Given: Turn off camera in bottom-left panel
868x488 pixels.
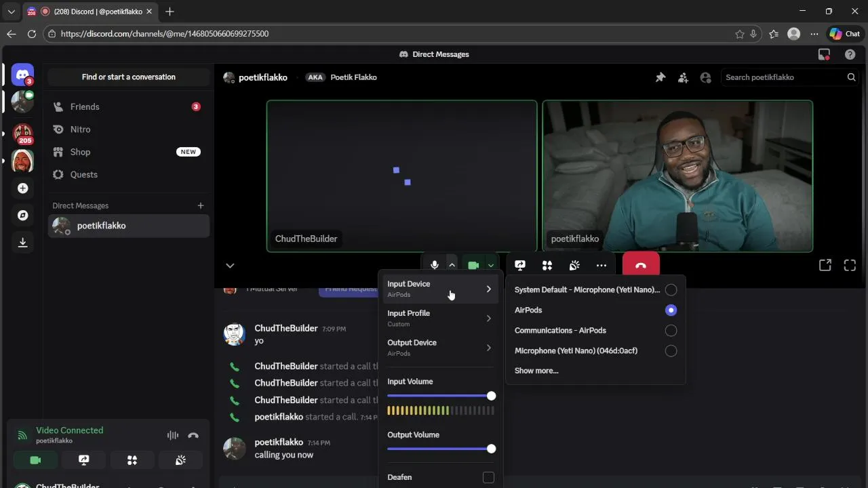Looking at the screenshot, I should tap(35, 460).
